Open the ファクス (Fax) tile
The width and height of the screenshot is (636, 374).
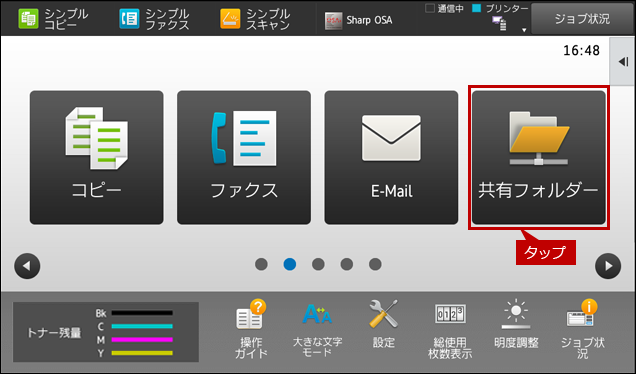244,157
